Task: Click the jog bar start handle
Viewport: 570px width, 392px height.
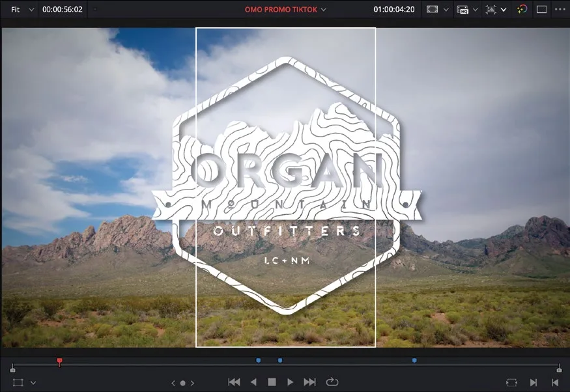Action: [x=13, y=369]
